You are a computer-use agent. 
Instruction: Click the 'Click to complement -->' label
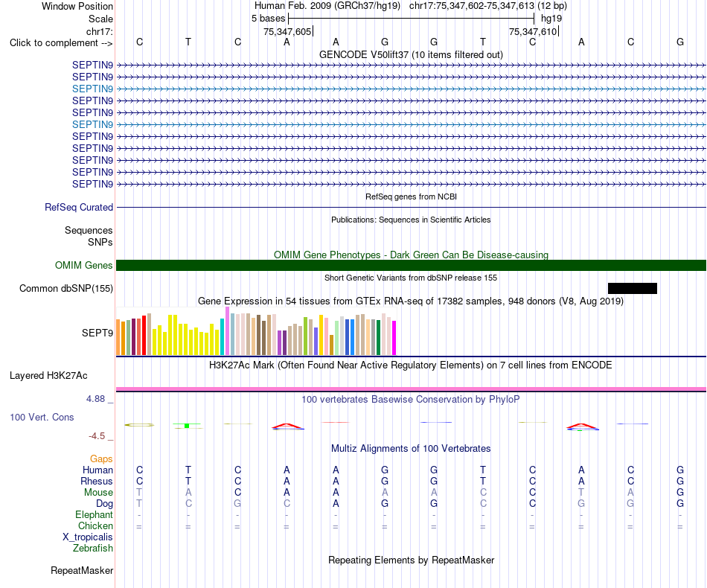pos(61,43)
